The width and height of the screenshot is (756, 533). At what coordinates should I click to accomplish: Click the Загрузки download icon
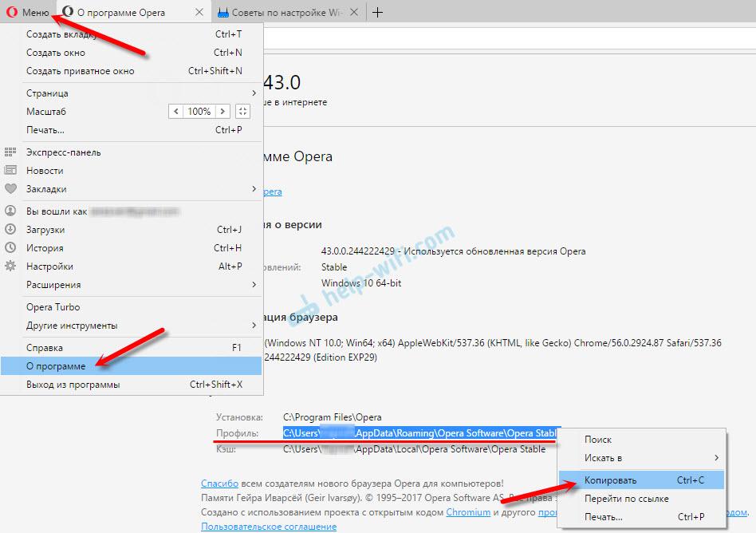click(10, 229)
